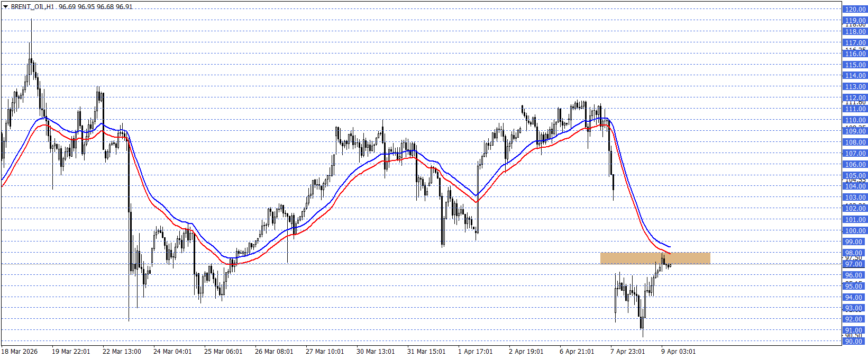Click the 26 Mar 08:01 time label
The width and height of the screenshot is (868, 358).
[x=274, y=352]
